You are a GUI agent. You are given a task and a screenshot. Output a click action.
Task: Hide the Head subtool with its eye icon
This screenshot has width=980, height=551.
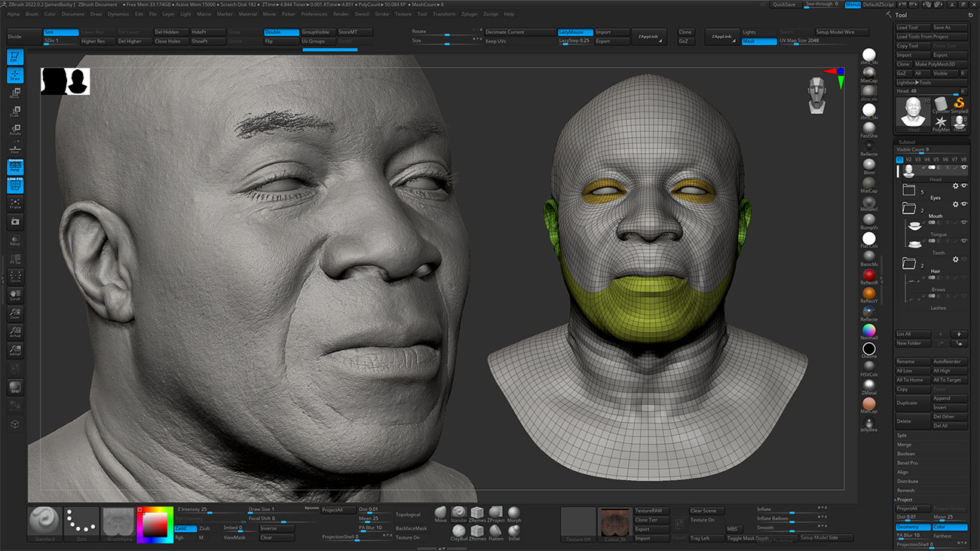coord(963,169)
